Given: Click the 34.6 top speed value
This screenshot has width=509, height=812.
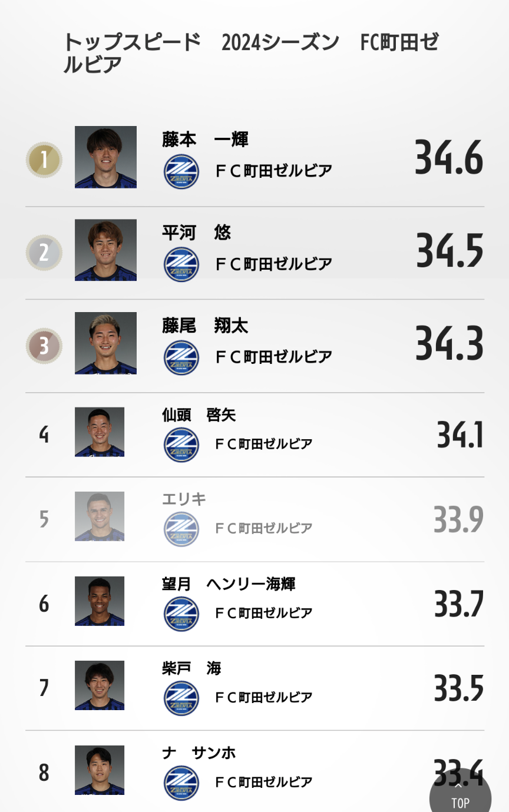Looking at the screenshot, I should click(449, 158).
